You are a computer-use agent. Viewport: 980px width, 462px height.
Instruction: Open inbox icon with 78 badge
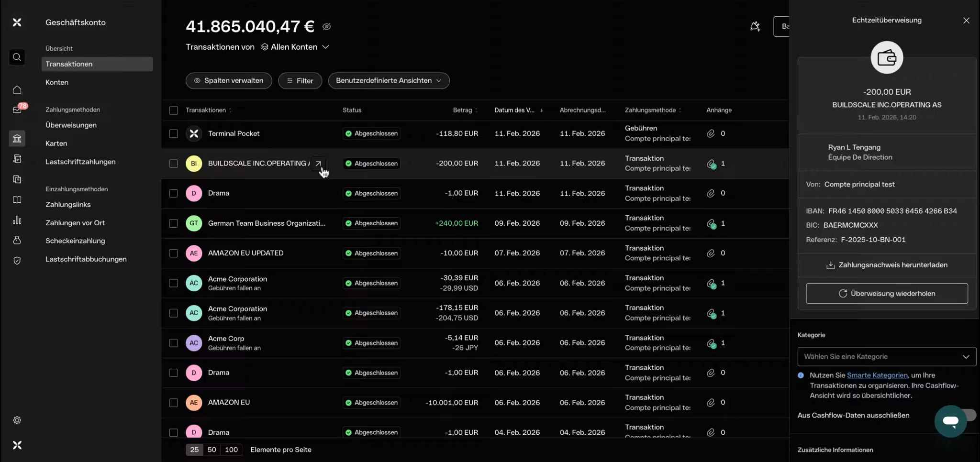click(17, 110)
